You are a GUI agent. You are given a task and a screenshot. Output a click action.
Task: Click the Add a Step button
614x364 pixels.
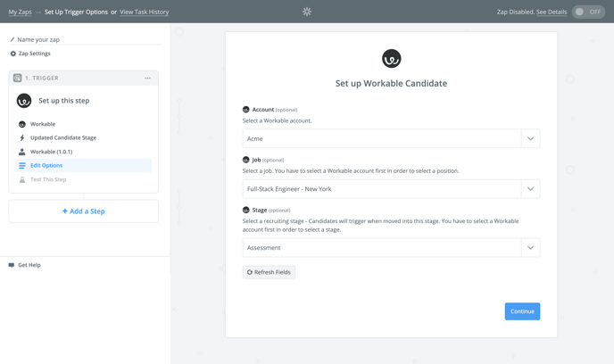click(83, 211)
